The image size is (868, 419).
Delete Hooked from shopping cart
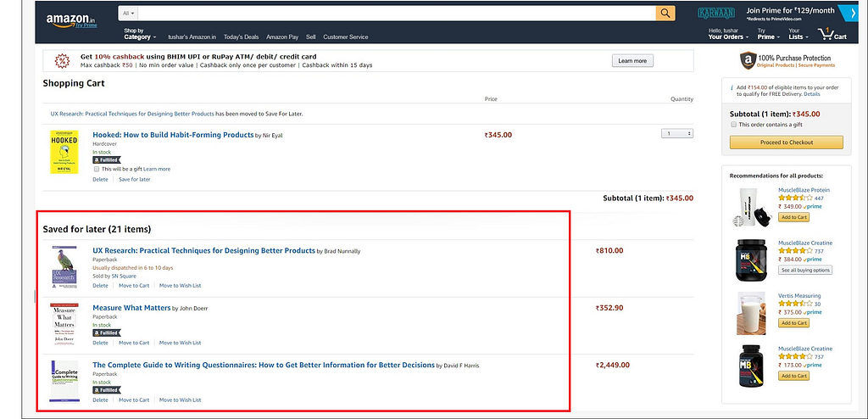pyautogui.click(x=100, y=179)
